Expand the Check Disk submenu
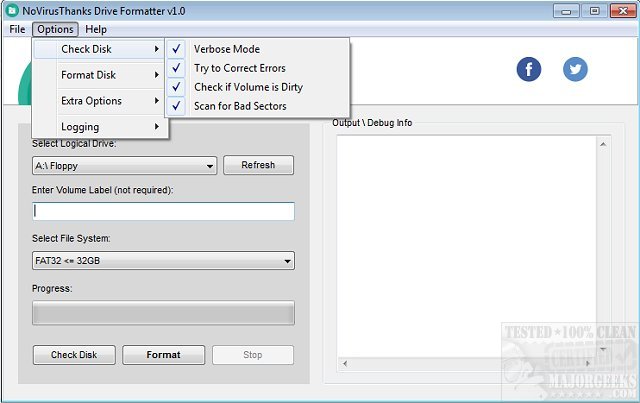This screenshot has width=640, height=403. 99,49
